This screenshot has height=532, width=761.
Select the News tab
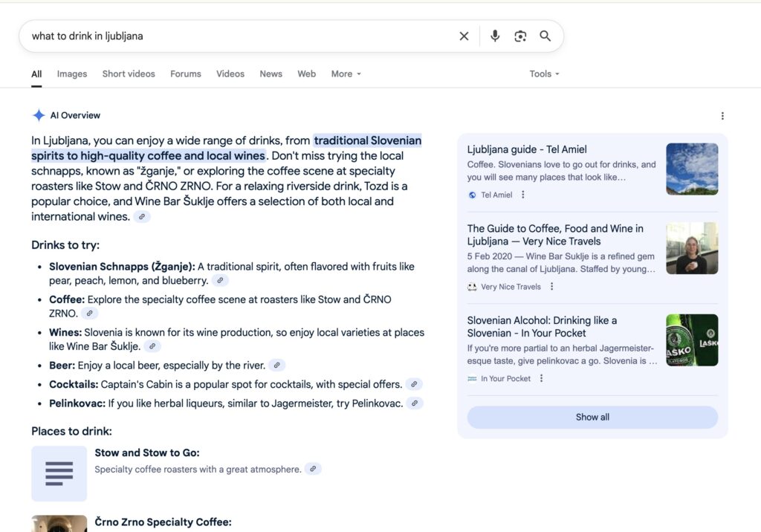point(271,74)
